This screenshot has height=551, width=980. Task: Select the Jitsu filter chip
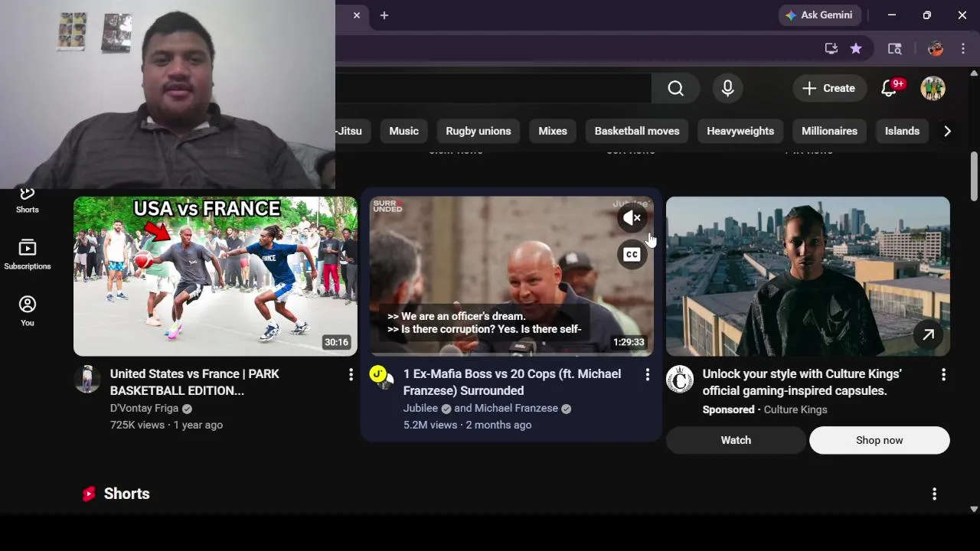[352, 131]
